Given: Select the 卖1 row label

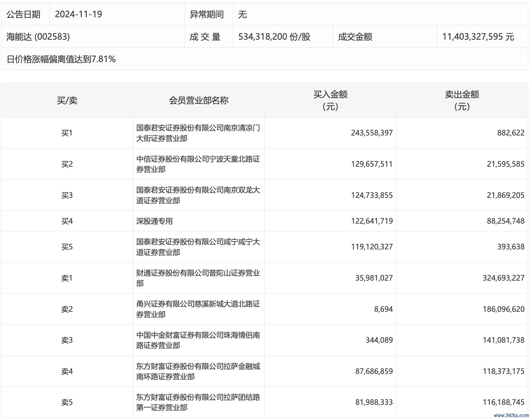Looking at the screenshot, I should coord(67,278).
